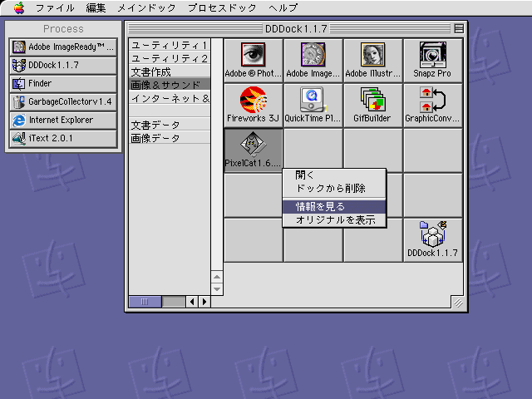Select 画像データ category
The image size is (532, 399).
[170, 138]
